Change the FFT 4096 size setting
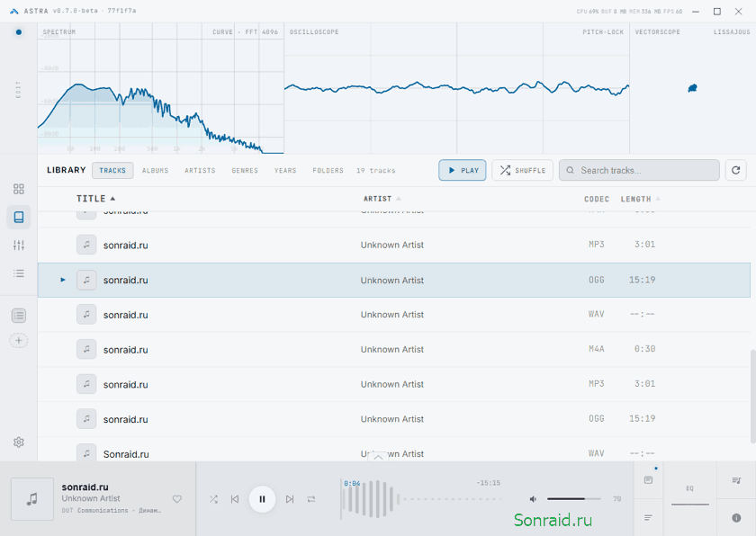Image resolution: width=756 pixels, height=536 pixels. pyautogui.click(x=261, y=31)
